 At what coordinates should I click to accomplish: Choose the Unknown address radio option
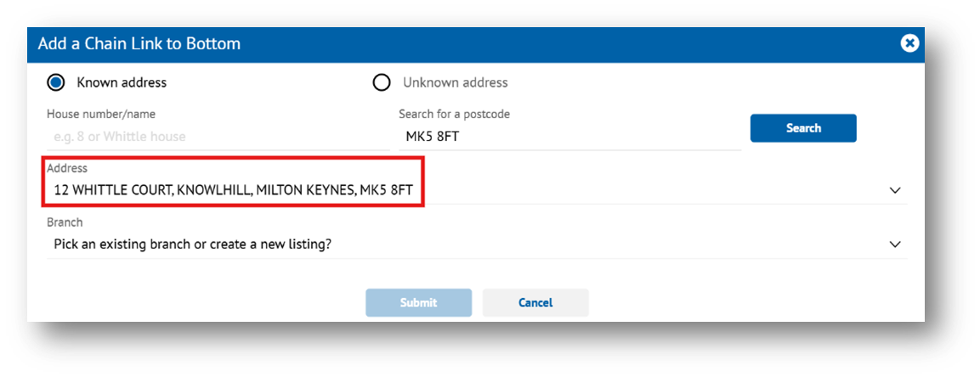(382, 82)
